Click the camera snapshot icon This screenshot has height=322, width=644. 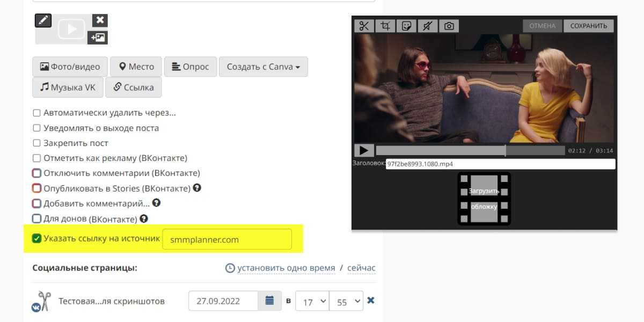449,26
